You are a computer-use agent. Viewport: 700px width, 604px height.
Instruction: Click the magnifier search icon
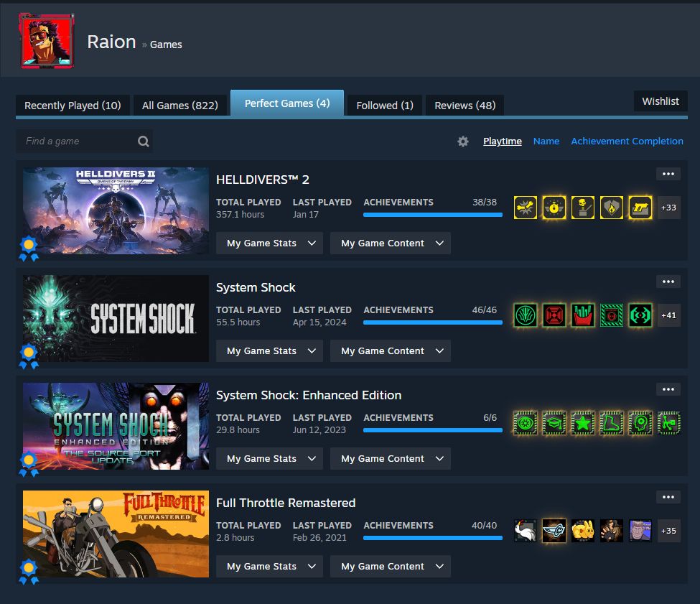144,141
